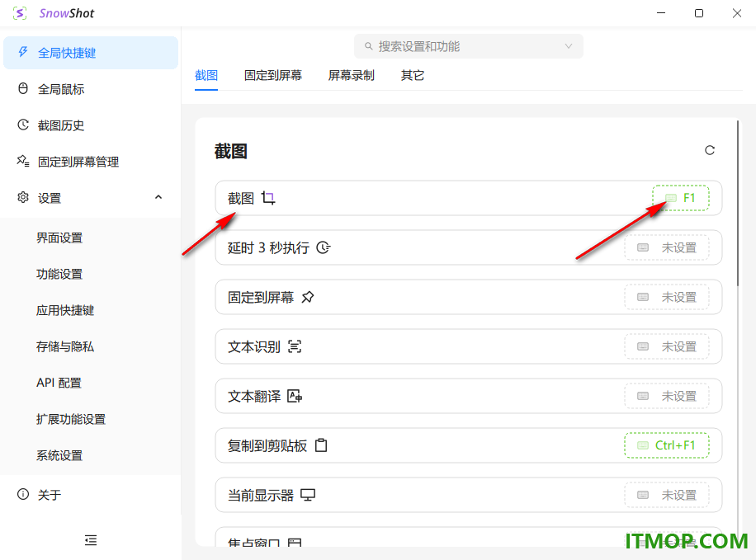
Task: Minimize the SnowShot window
Action: coord(661,13)
